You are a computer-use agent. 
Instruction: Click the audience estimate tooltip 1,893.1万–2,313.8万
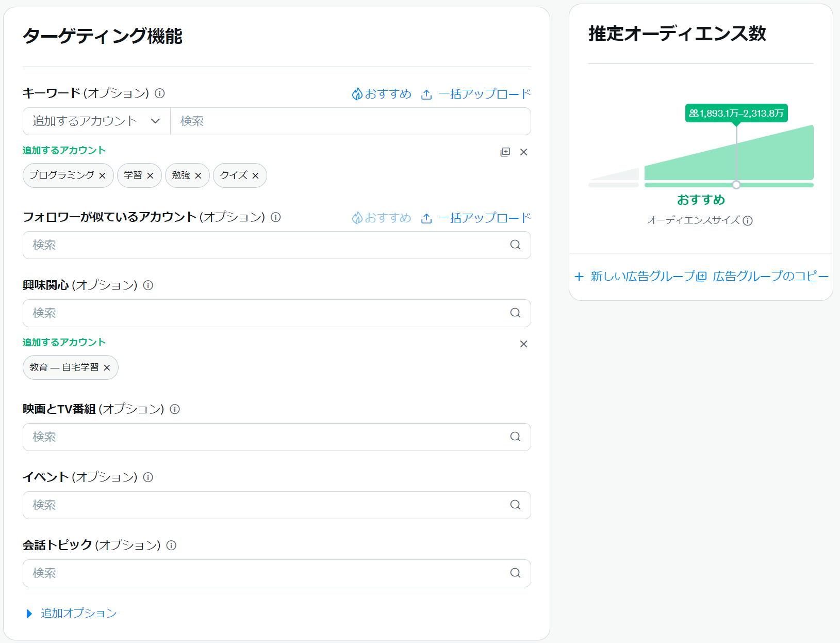736,114
